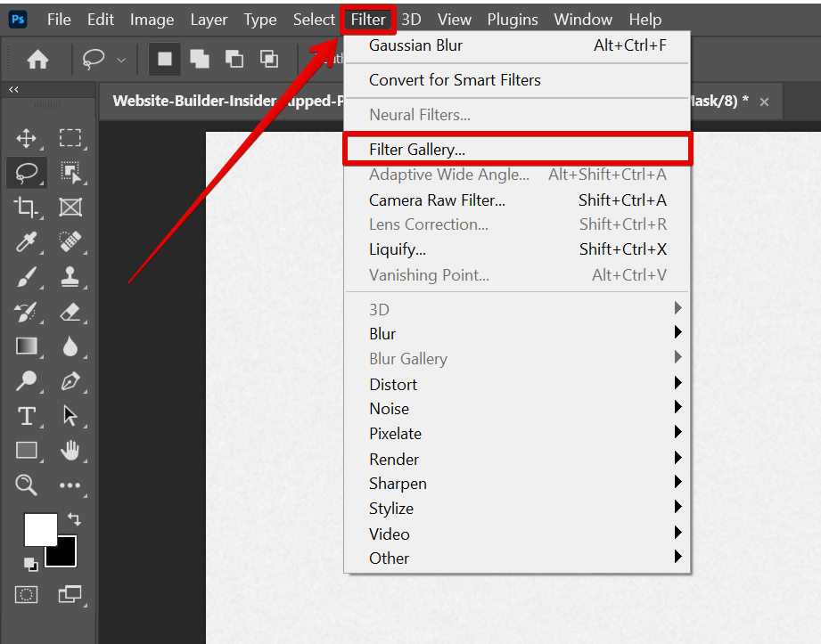Select the Clone Stamp tool
Image resolution: width=821 pixels, height=644 pixels.
(70, 277)
